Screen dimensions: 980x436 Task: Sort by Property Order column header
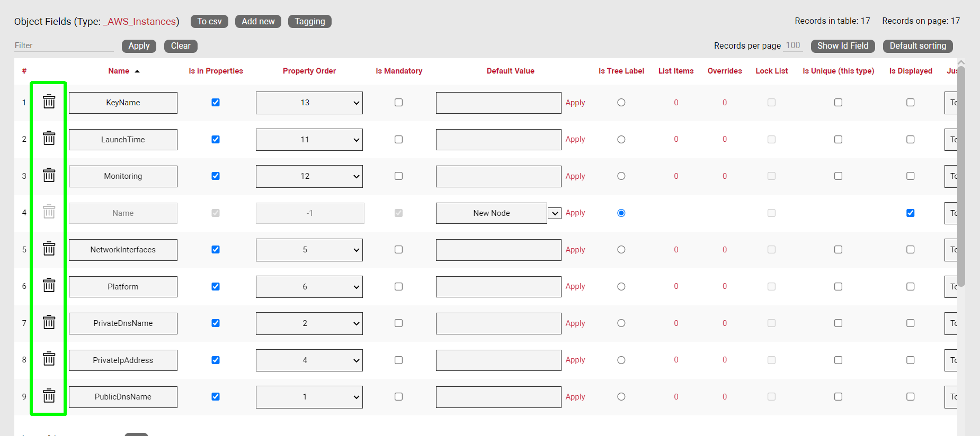pos(309,71)
